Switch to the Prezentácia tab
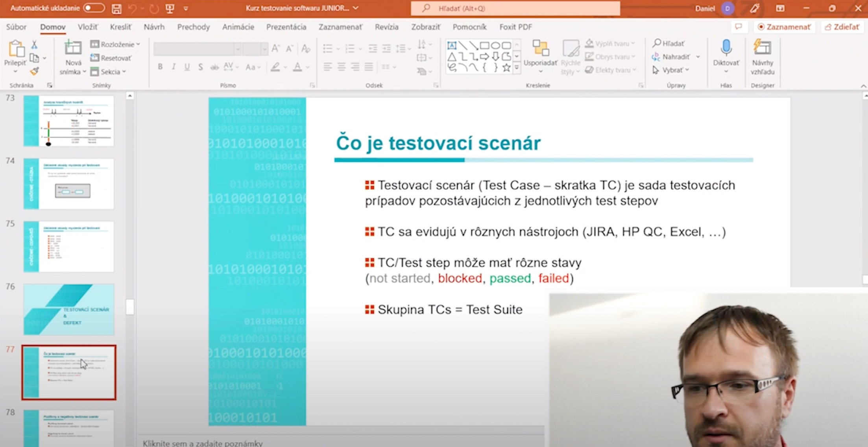868x447 pixels. point(286,27)
